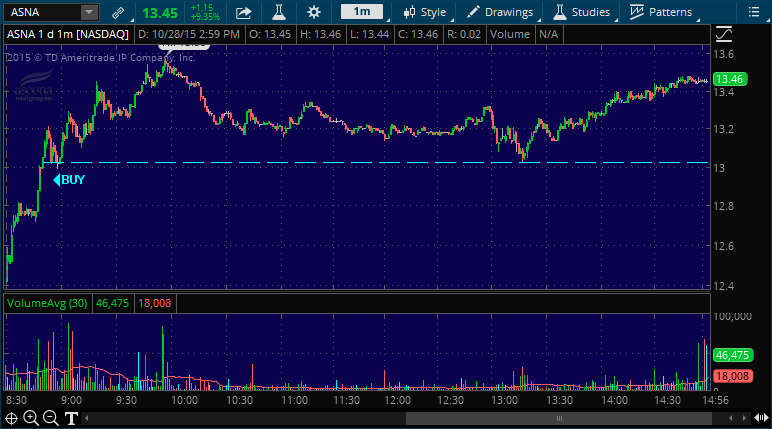Click the 12.4 price axis label

[x=723, y=286]
